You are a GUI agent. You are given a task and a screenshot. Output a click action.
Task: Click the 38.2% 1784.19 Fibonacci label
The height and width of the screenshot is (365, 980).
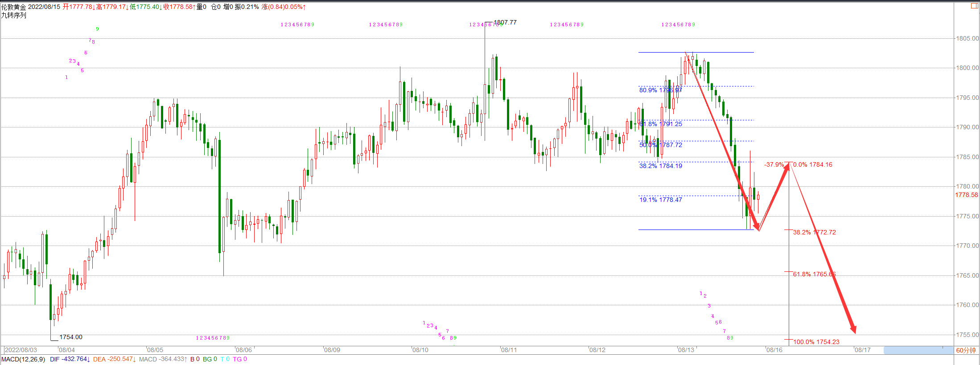(x=661, y=166)
